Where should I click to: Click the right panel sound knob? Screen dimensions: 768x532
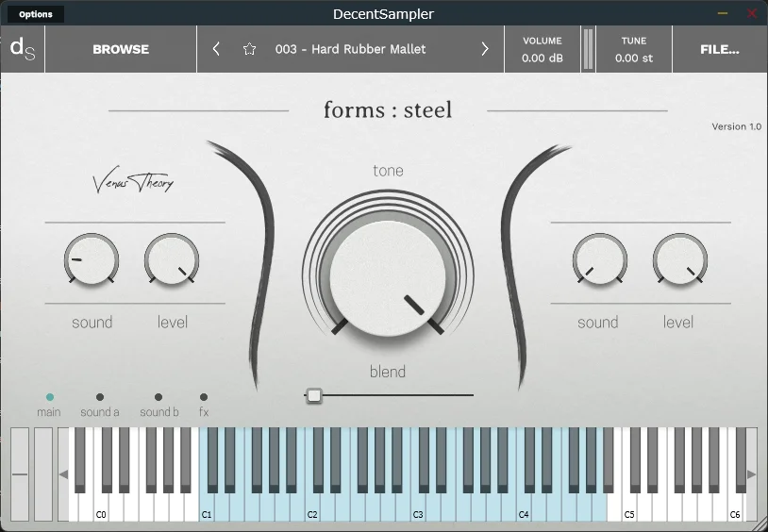pos(599,259)
